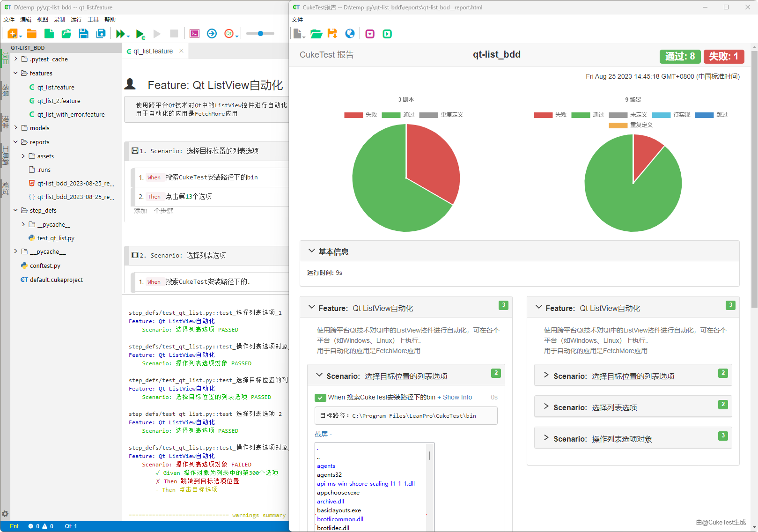Uncheck the When 搜索CukeTest安装路径下的bin step

(320, 397)
